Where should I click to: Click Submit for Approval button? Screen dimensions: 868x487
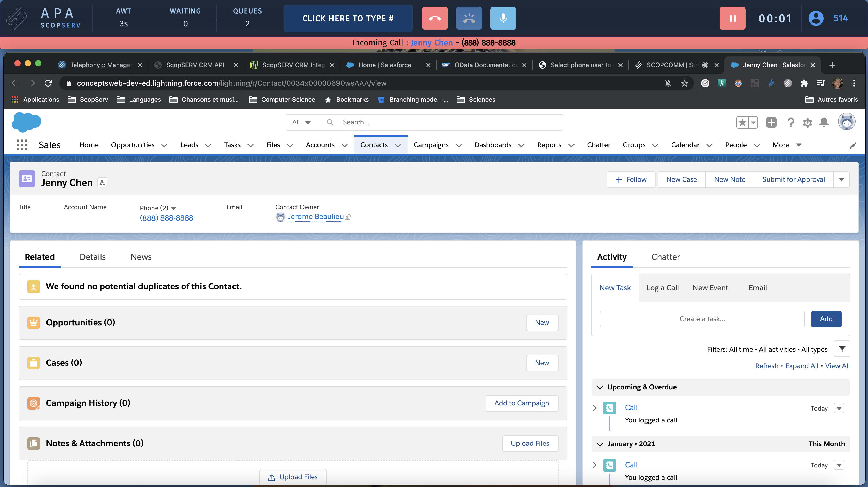pyautogui.click(x=794, y=179)
